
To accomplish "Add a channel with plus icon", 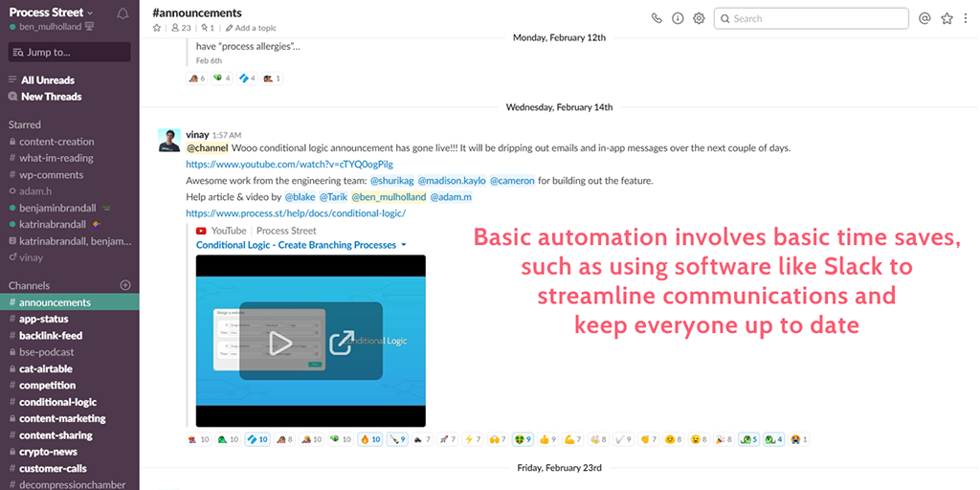I will 125,285.
